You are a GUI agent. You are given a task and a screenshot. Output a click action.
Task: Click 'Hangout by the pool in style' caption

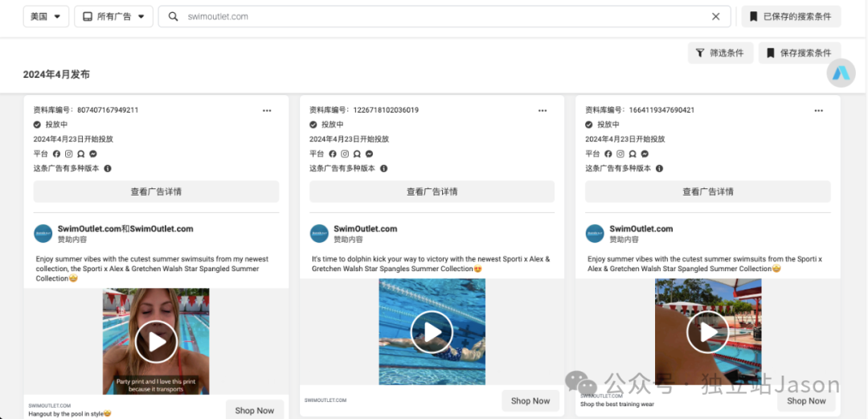tap(70, 413)
